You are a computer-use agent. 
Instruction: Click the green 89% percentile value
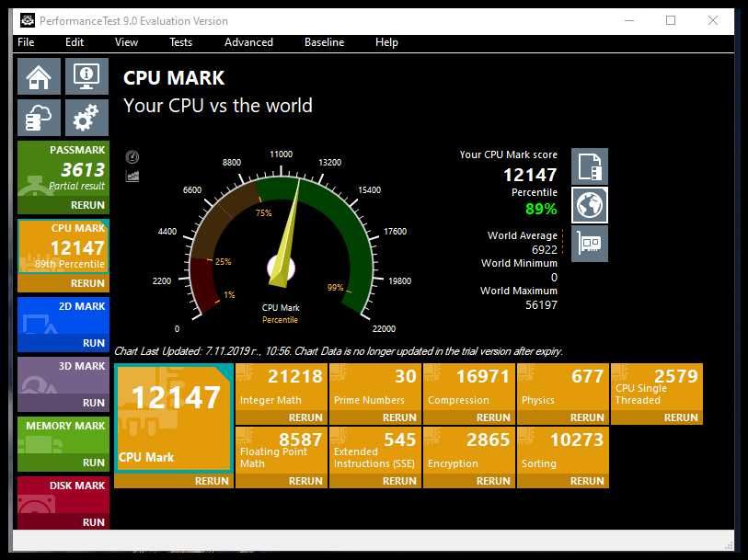(x=541, y=209)
